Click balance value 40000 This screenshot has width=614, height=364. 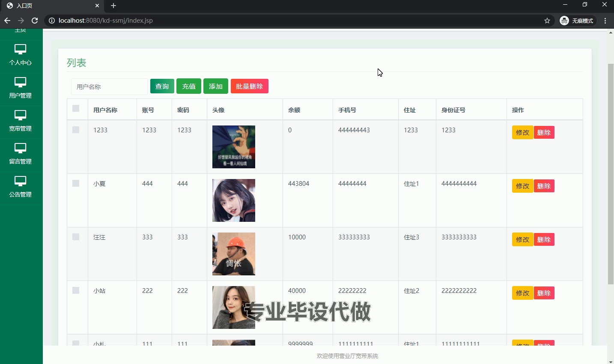(297, 290)
